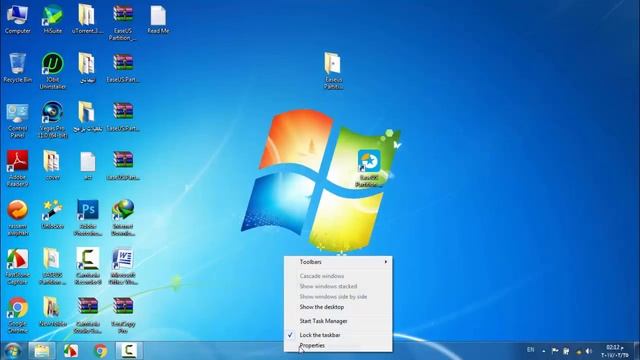Open the volume speaker control
The height and width of the screenshot is (360, 640).
point(588,351)
